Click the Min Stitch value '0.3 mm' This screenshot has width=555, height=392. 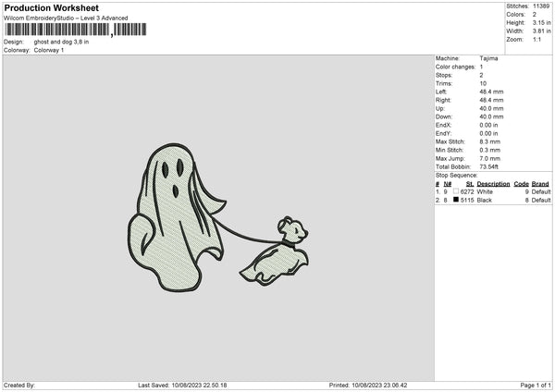click(x=490, y=150)
